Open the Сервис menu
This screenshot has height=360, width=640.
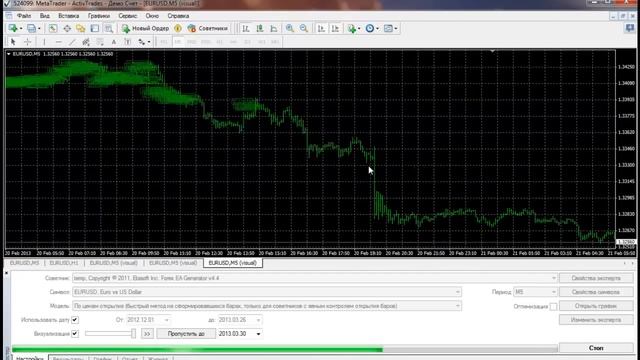click(128, 16)
